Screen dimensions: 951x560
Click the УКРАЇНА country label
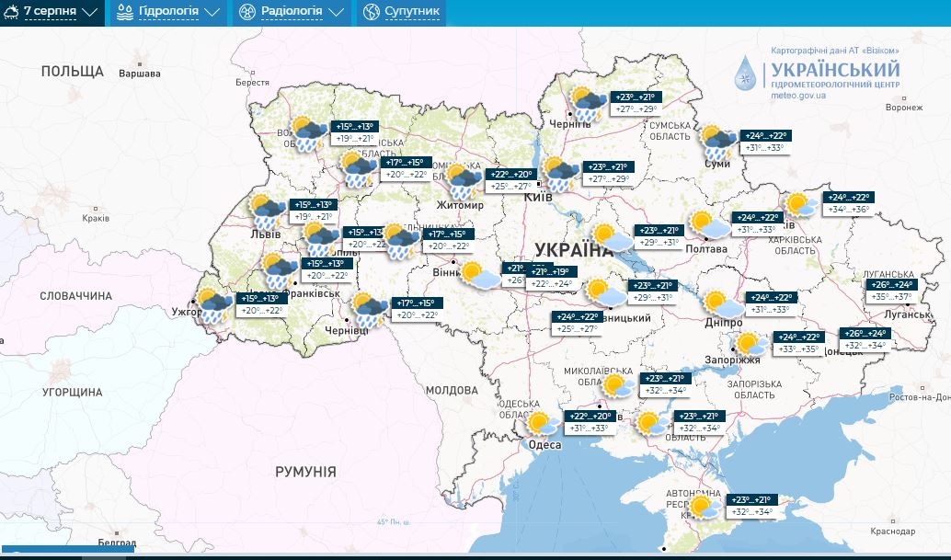(x=574, y=250)
